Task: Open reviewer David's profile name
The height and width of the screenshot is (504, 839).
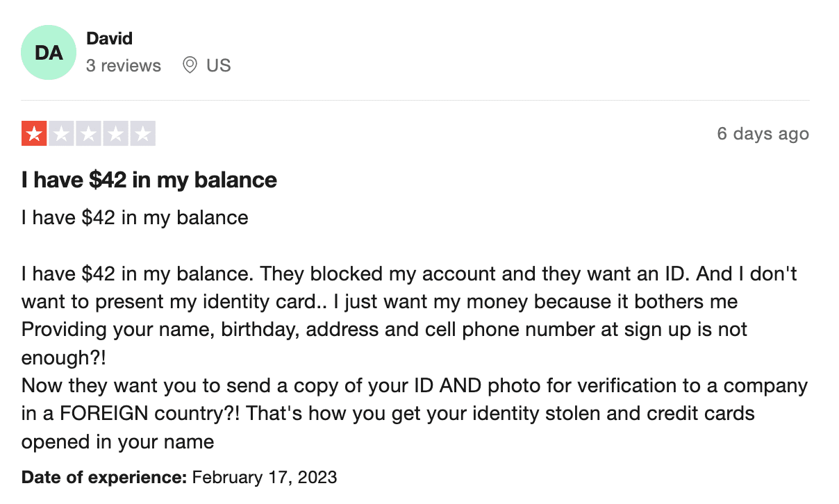Action: click(109, 38)
